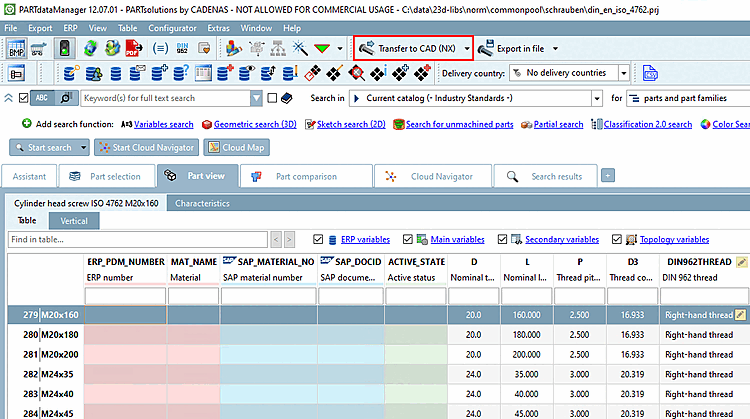Click the shopping cart BOM icon
Screen dimensions: 750x419
point(39,48)
